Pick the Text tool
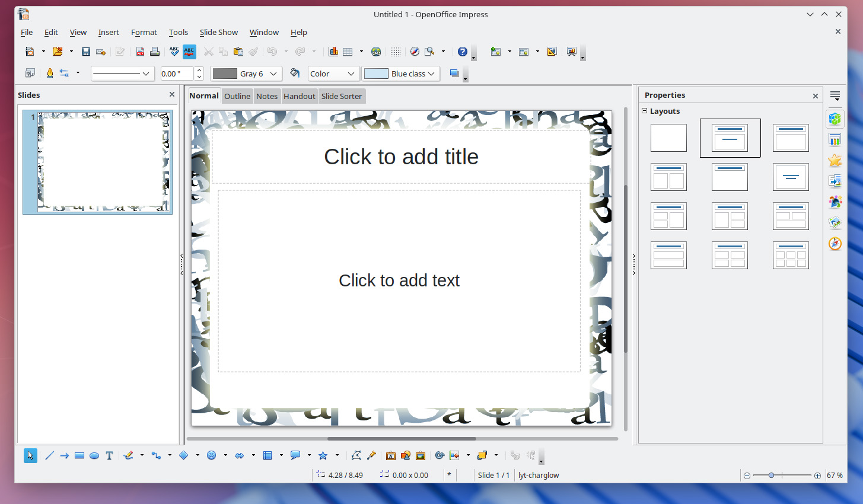The width and height of the screenshot is (863, 504). pyautogui.click(x=109, y=455)
